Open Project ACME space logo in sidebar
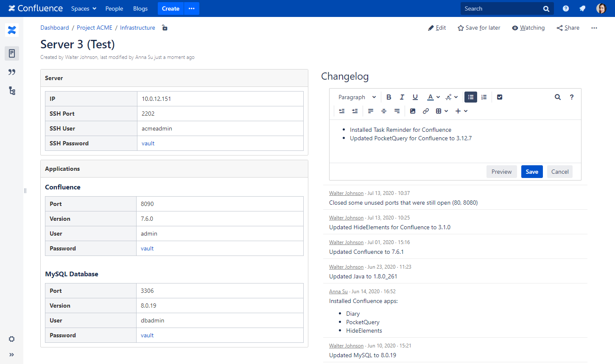The width and height of the screenshot is (615, 364). (x=12, y=30)
